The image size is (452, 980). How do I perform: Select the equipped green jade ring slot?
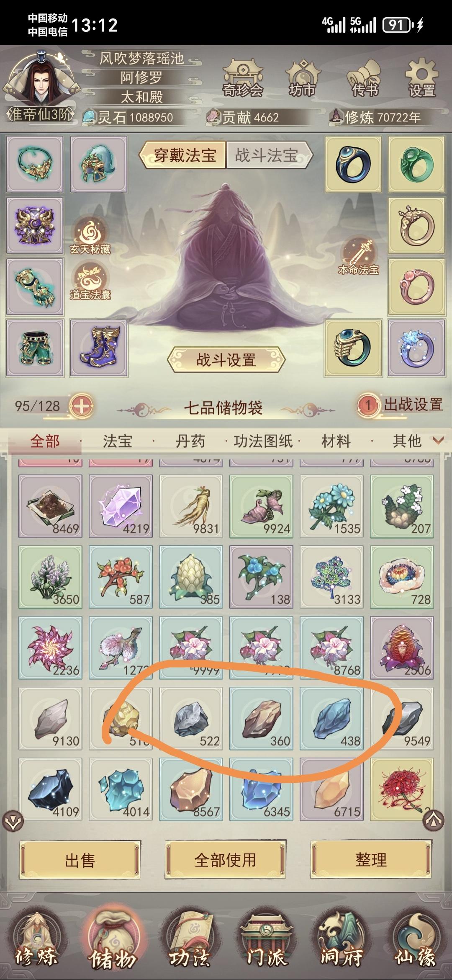[416, 164]
